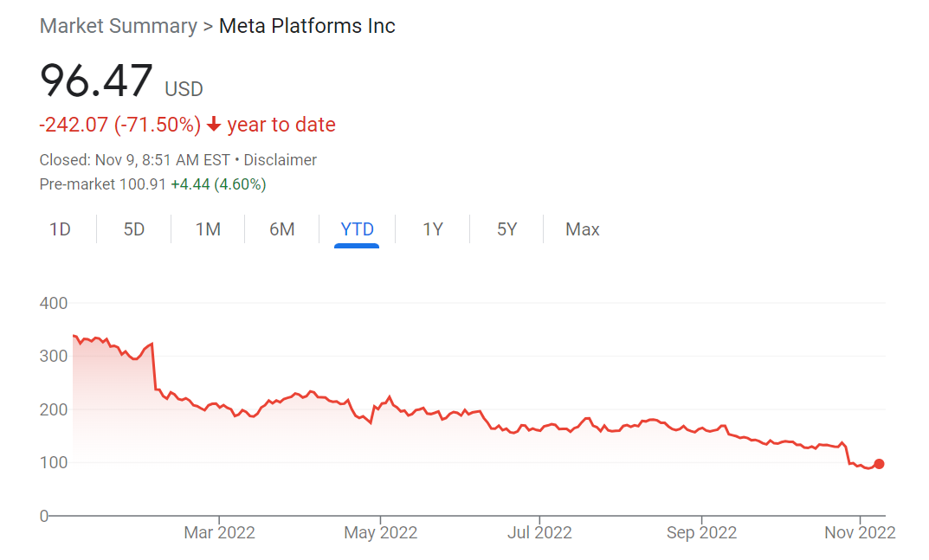Click the Mar 2022 axis label
The image size is (929, 560).
pos(219,532)
